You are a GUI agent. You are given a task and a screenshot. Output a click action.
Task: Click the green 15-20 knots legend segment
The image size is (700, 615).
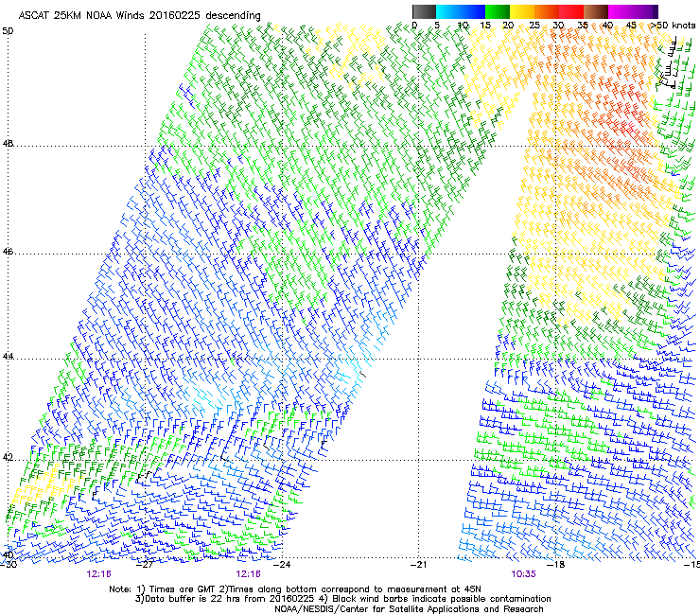(498, 11)
